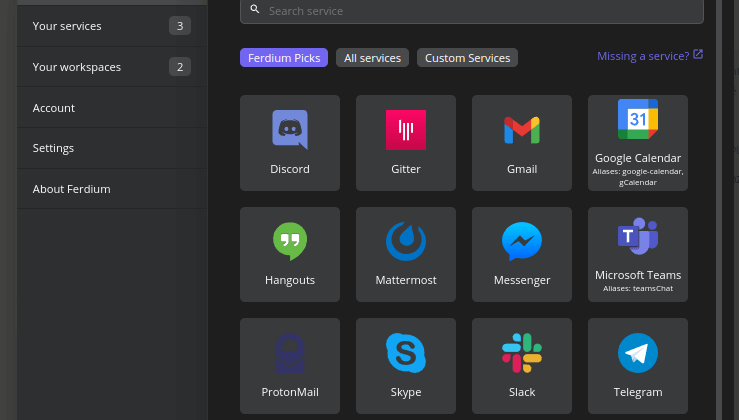
Task: Add the Microsoft Teams service
Action: point(638,255)
